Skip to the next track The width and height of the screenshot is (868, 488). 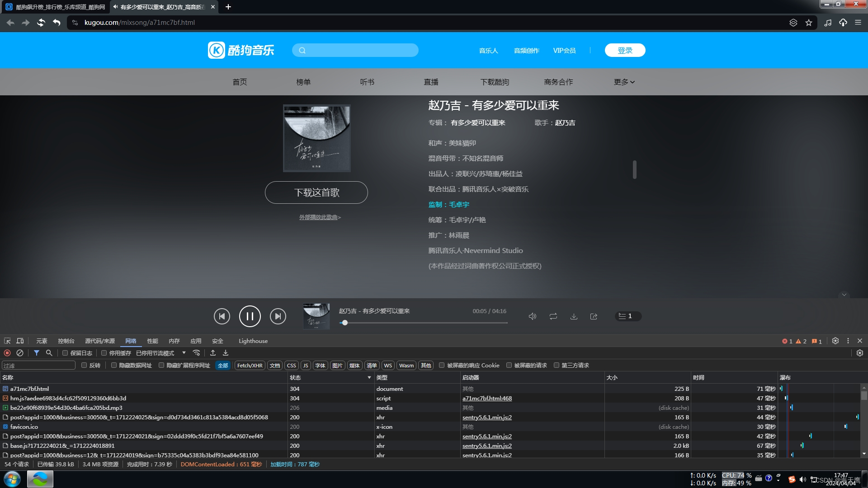click(x=278, y=316)
